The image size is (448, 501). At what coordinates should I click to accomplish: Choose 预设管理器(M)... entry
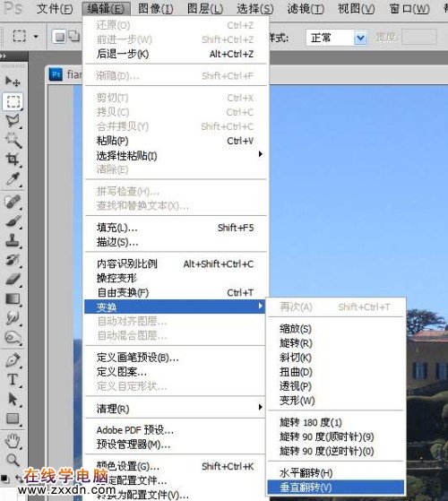175,445
